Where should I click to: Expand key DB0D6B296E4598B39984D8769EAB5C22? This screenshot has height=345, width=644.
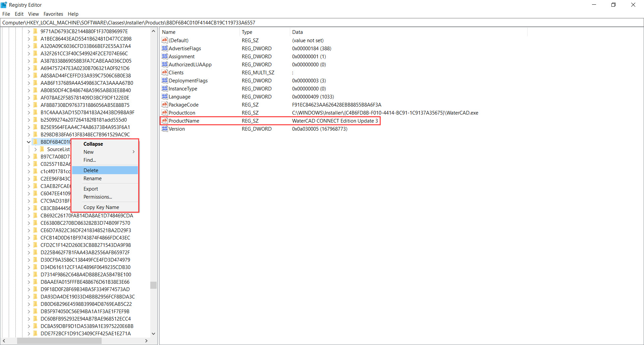tap(29, 304)
